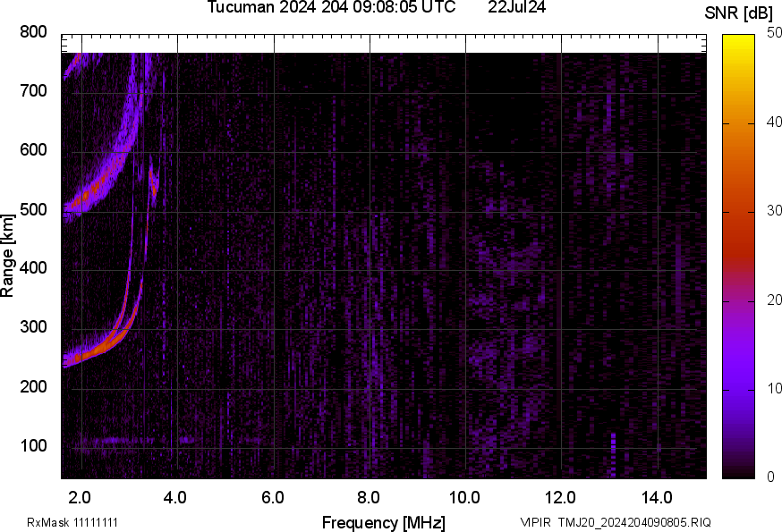The height and width of the screenshot is (532, 782).
Task: Click the file name 'TMJ20_2024204090805.RIQ'
Action: click(x=634, y=522)
